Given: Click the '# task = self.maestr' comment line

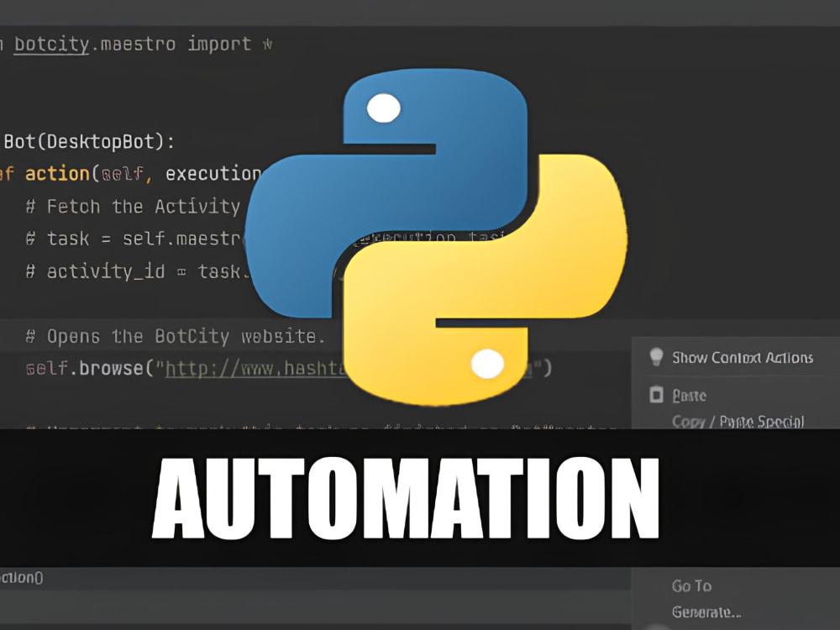Looking at the screenshot, I should pos(135,239).
